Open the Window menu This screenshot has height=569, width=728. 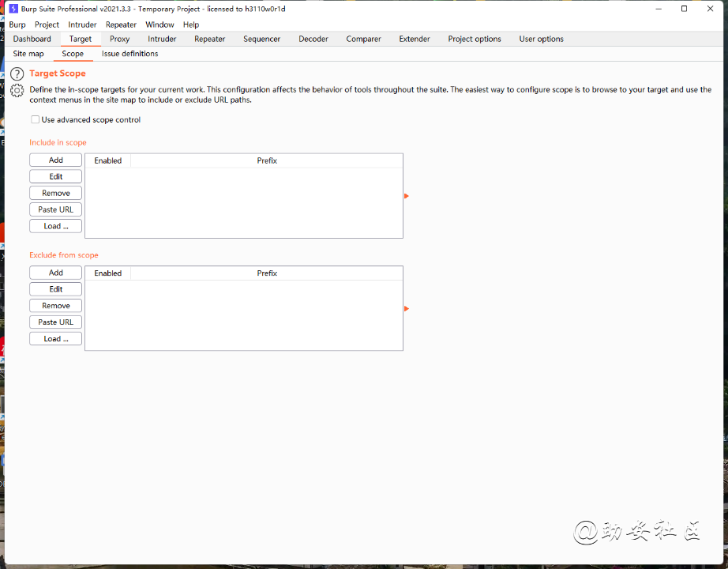point(159,24)
